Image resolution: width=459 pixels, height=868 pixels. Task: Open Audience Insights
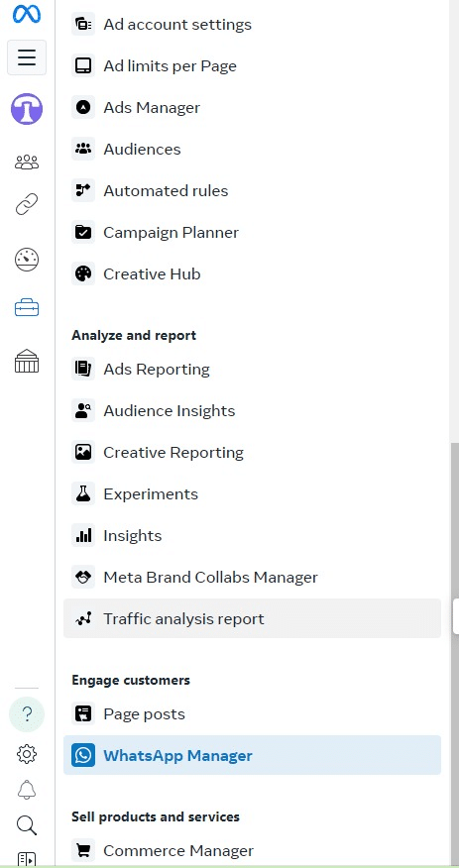pyautogui.click(x=252, y=410)
